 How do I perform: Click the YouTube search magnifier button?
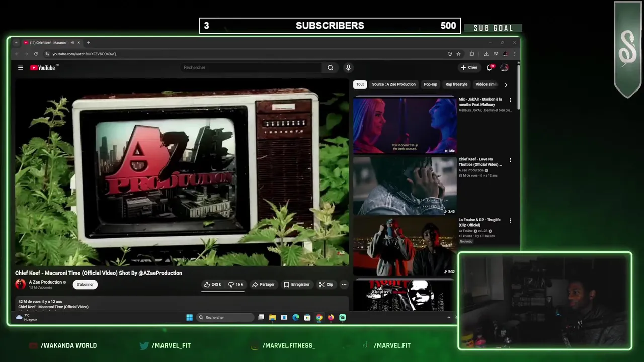330,68
